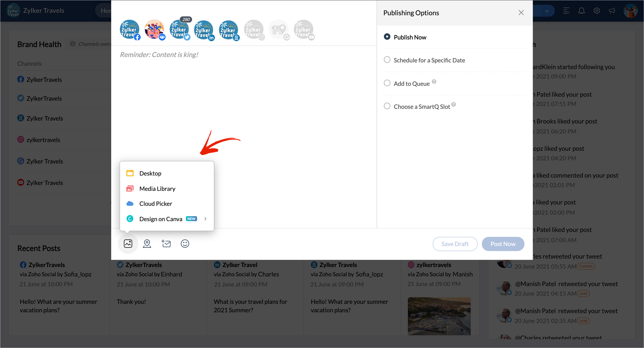Screen dimensions: 644x348
Task: Click the Post Now button
Action: (503, 244)
